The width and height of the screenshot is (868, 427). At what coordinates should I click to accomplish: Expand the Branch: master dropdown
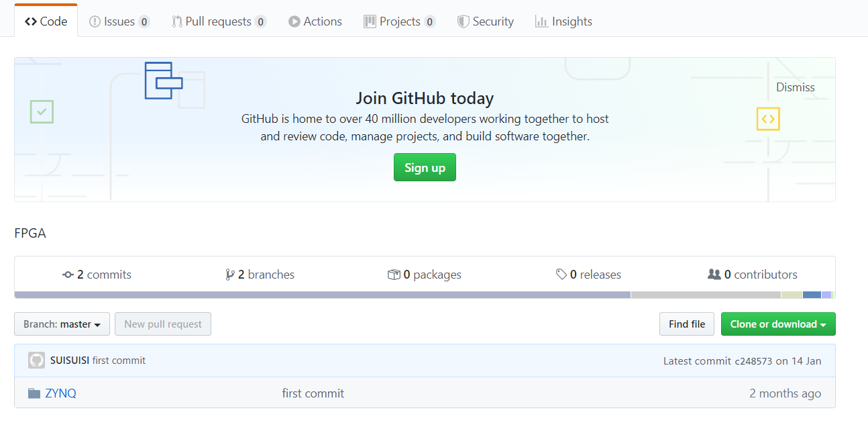[62, 324]
